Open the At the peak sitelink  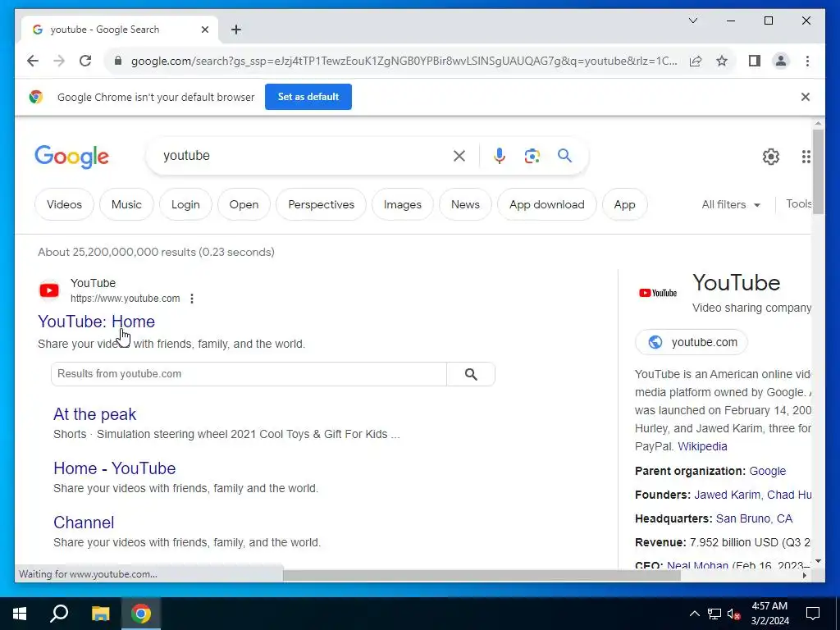95,414
